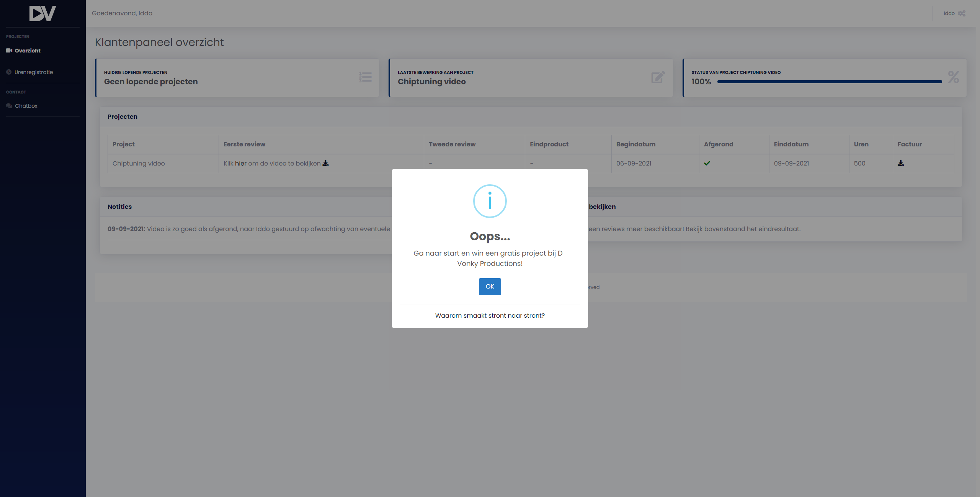This screenshot has width=980, height=497.
Task: Click the numbered list icon on projecten card
Action: [x=365, y=77]
